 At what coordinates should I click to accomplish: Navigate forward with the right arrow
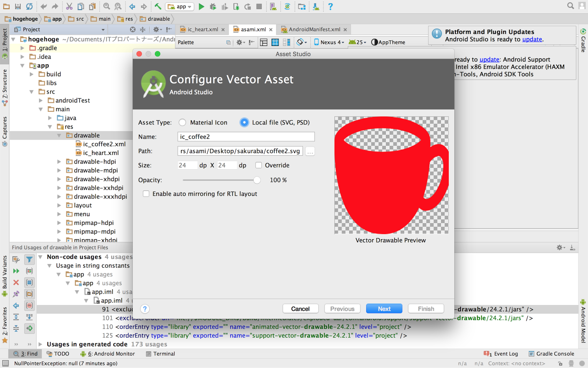(144, 6)
